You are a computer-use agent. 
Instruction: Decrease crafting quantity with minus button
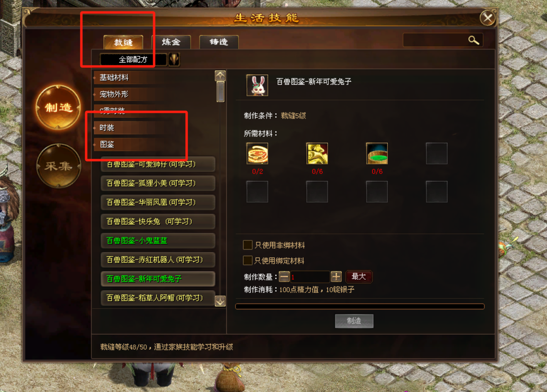284,277
